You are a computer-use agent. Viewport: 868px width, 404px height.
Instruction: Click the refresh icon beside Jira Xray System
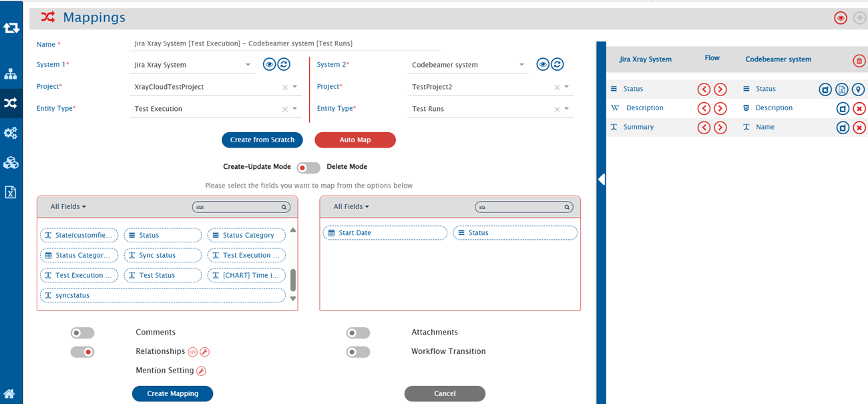pos(284,64)
